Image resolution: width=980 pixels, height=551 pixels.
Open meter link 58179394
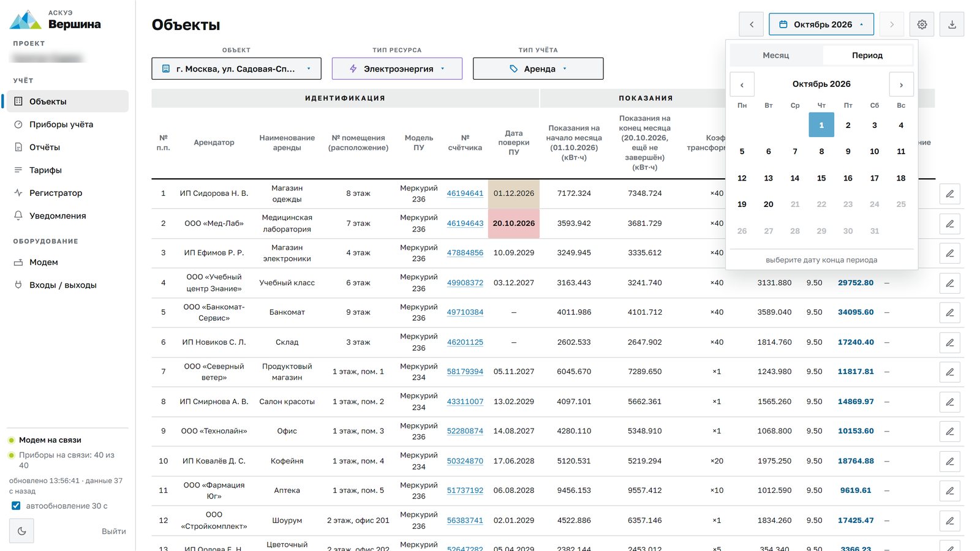[x=465, y=372]
